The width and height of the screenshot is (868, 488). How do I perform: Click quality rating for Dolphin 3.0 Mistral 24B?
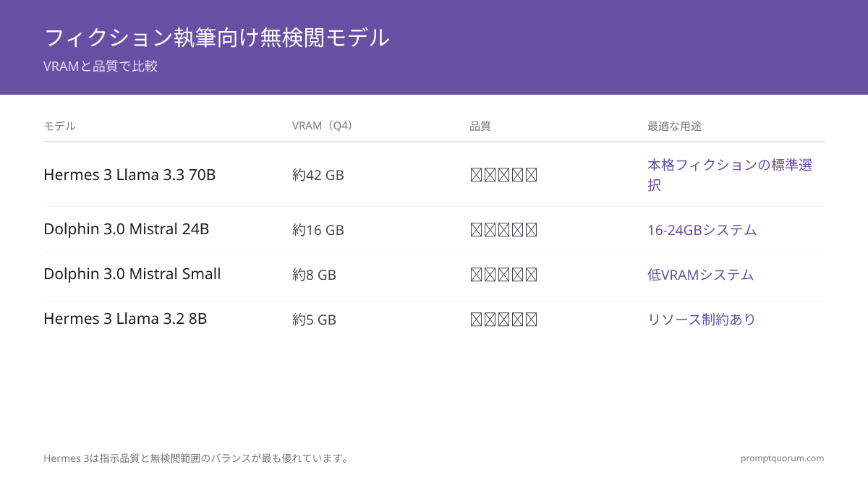(x=504, y=230)
